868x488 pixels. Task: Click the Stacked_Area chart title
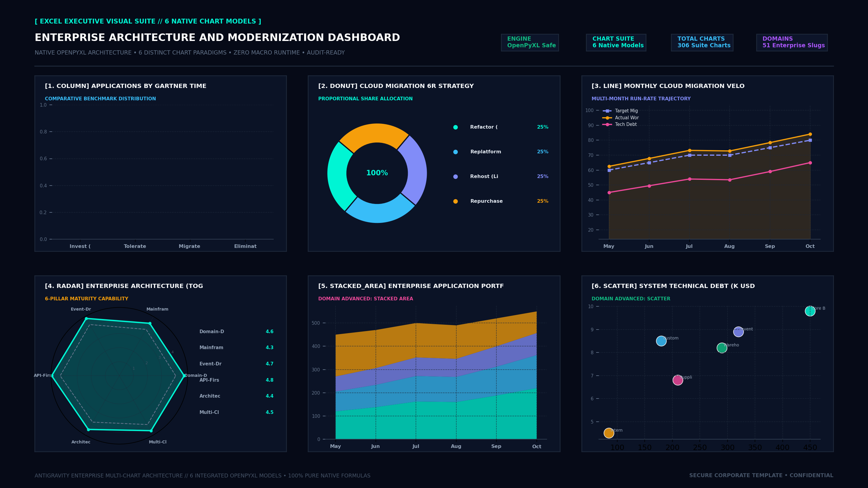pos(411,286)
